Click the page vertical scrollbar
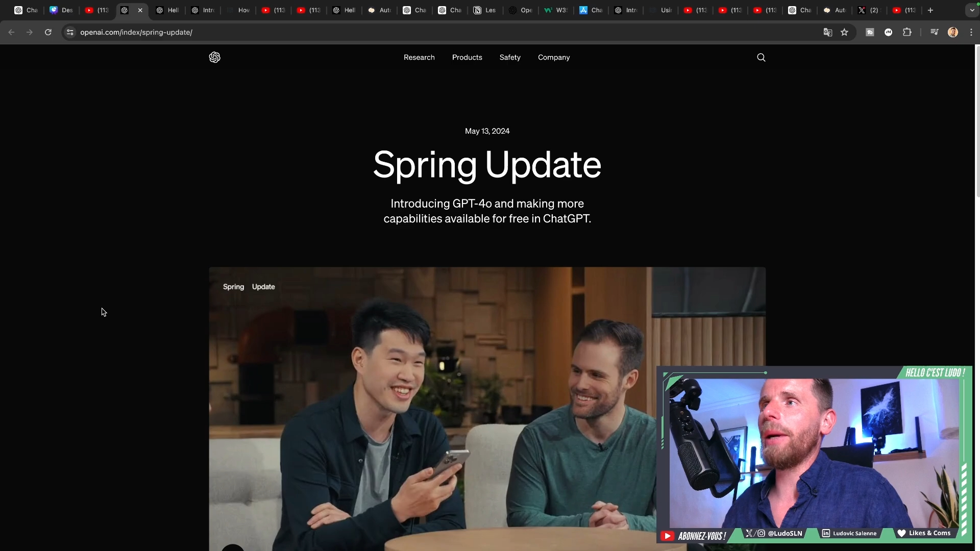Viewport: 980px width, 551px height. [977, 121]
